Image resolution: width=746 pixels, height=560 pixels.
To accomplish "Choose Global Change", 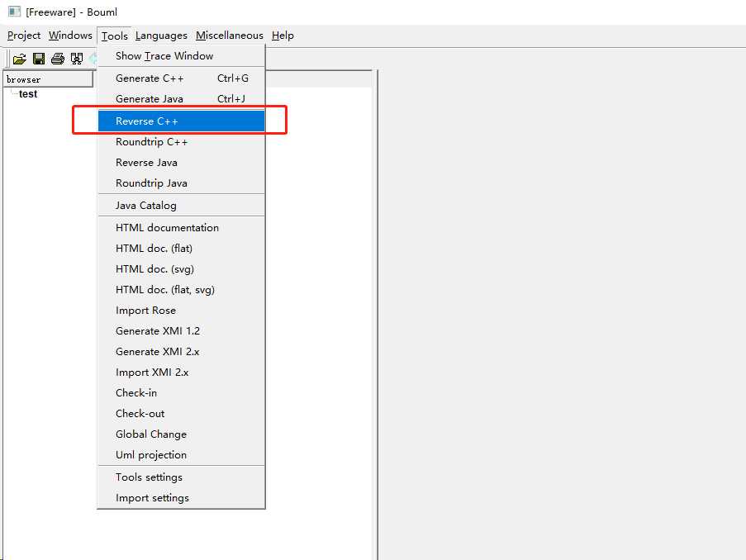I will point(181,434).
